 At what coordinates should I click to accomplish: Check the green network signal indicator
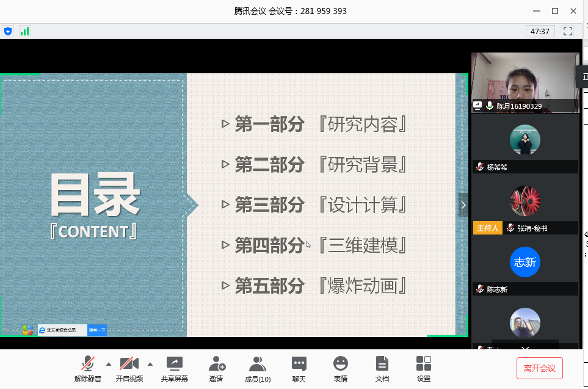24,31
